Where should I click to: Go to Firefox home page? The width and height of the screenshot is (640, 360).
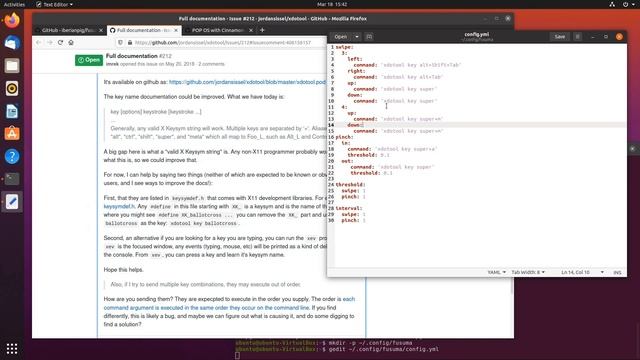pos(71,42)
